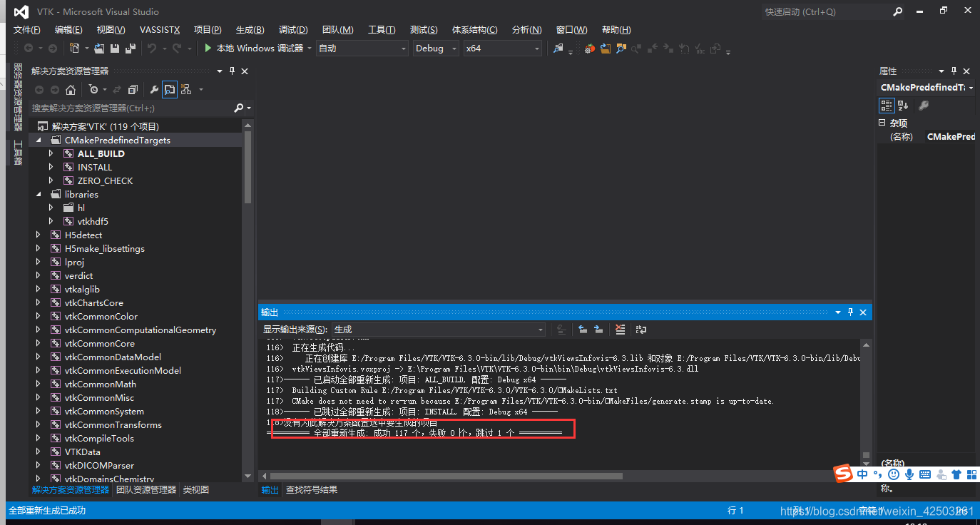Screen dimensions: 980x525
Task: Click Sogou microphone voice input icon
Action: 909,474
